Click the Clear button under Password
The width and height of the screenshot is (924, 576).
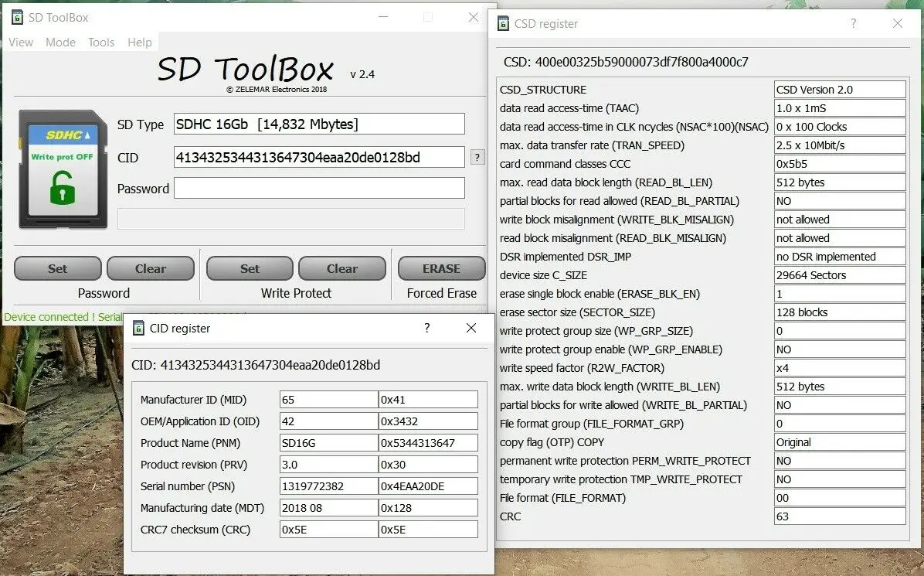coord(151,268)
